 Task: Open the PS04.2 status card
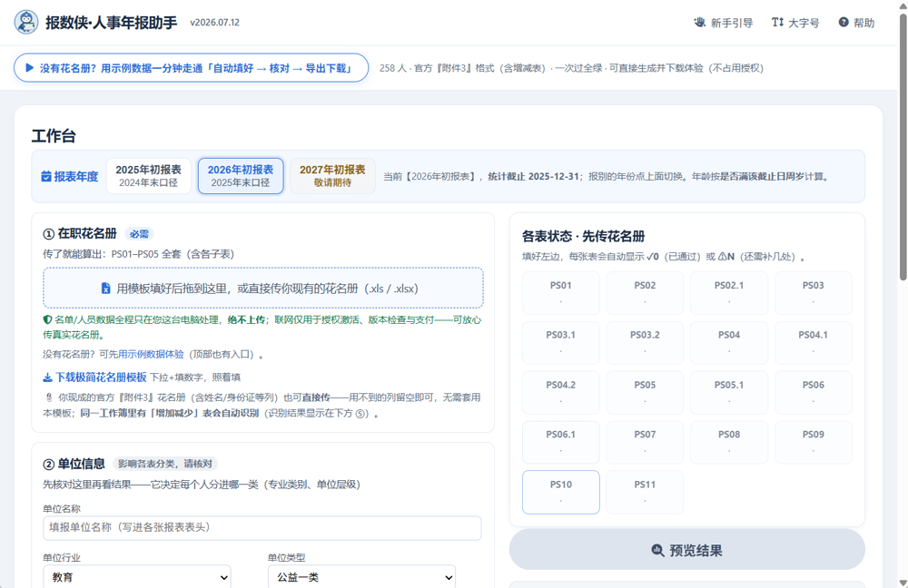point(560,392)
